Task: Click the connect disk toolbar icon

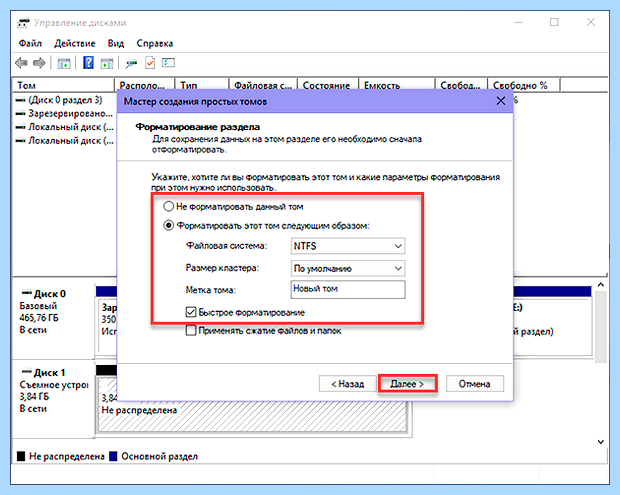Action: 131,63
